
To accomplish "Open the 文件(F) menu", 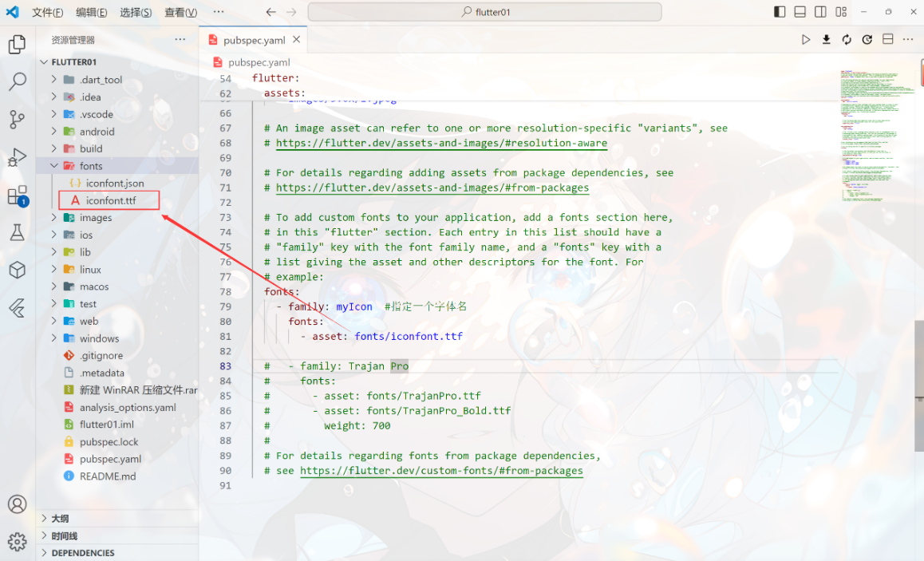I will pyautogui.click(x=48, y=12).
